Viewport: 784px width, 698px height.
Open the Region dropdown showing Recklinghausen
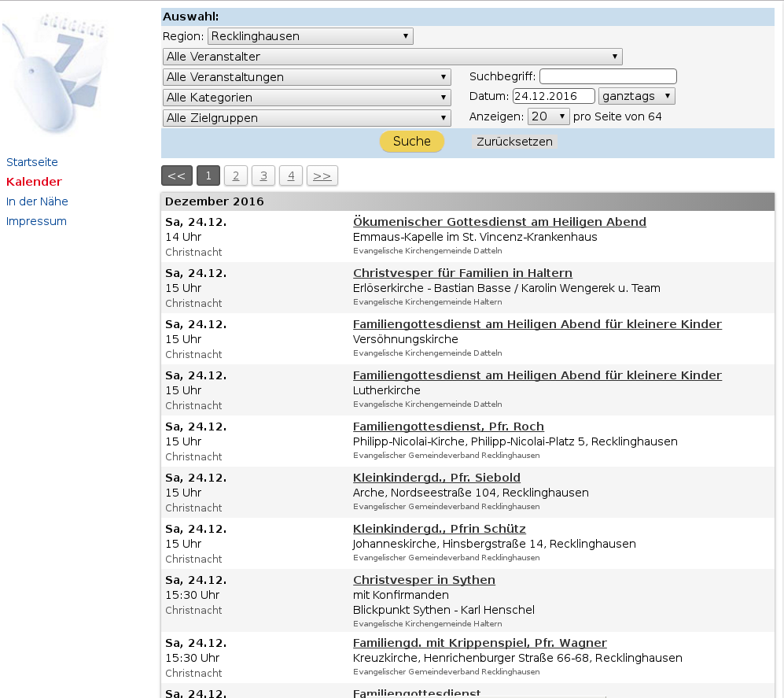tap(311, 36)
